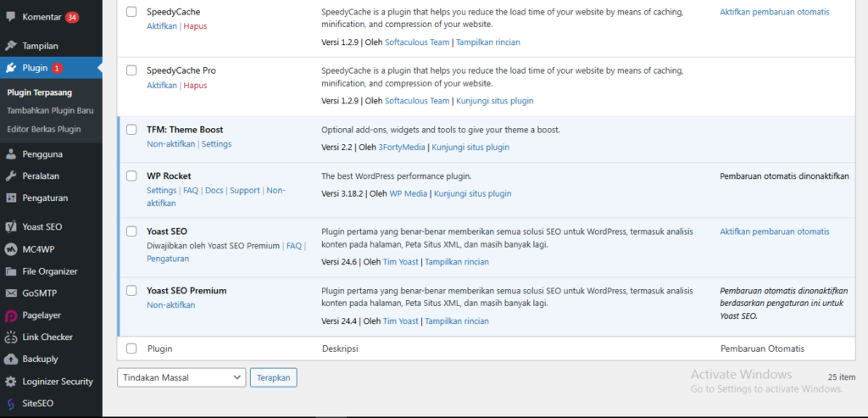This screenshot has height=418, width=868.
Task: Open the 3FortyMedia author link
Action: (x=402, y=148)
